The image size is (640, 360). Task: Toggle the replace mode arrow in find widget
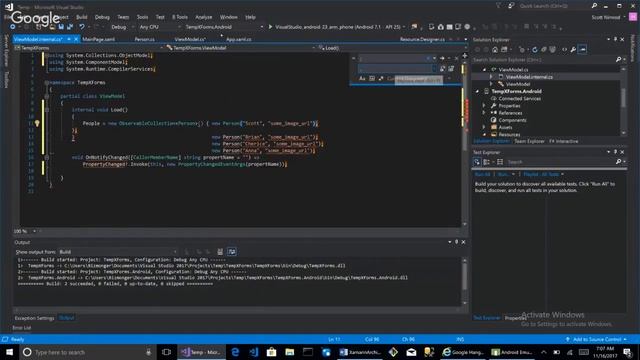(353, 58)
